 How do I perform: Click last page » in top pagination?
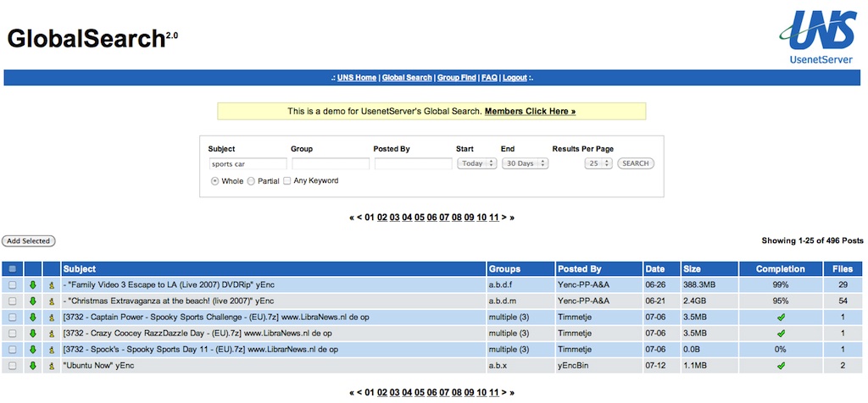pos(512,218)
